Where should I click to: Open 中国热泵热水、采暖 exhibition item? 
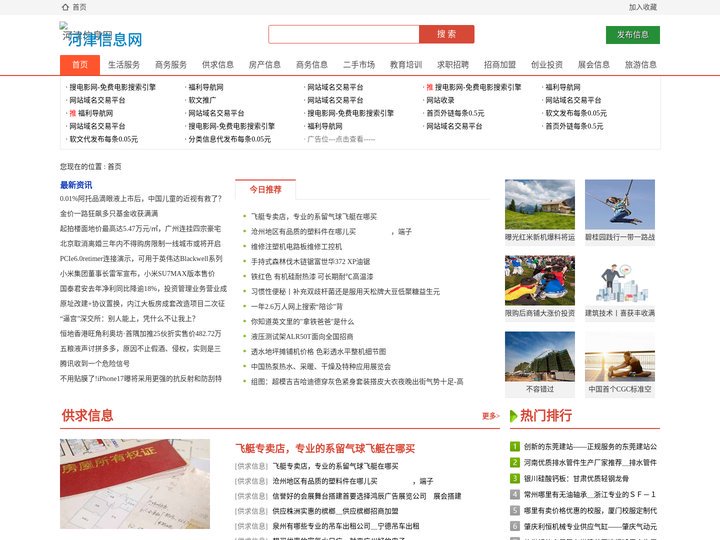point(321,366)
